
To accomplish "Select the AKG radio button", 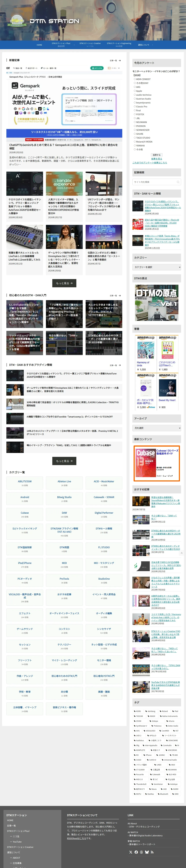I will (x=135, y=87).
